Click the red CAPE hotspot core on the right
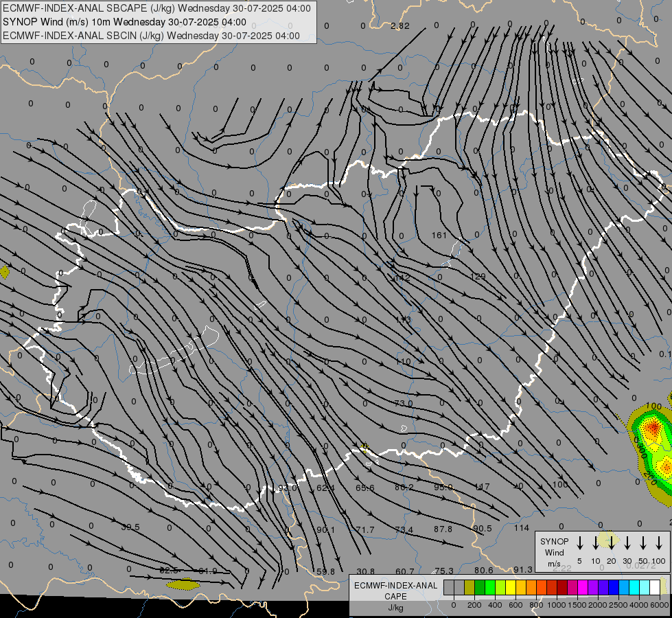This screenshot has width=672, height=618. [653, 427]
